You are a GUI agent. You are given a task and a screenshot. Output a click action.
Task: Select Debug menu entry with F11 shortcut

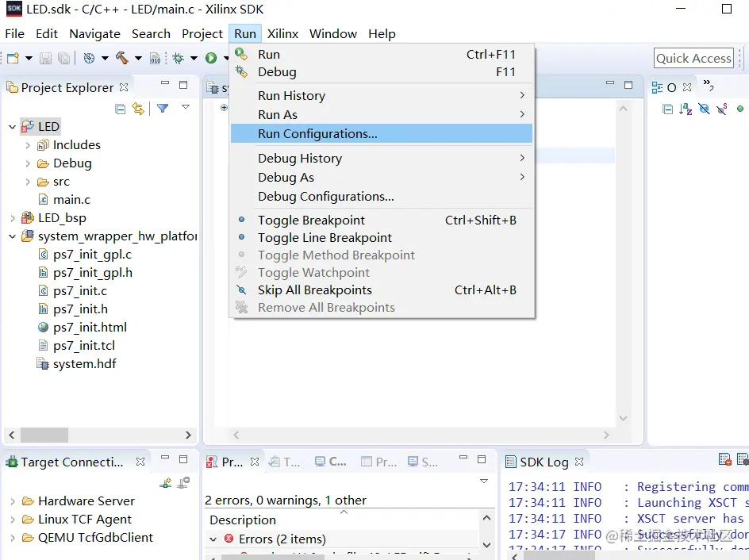tap(381, 71)
